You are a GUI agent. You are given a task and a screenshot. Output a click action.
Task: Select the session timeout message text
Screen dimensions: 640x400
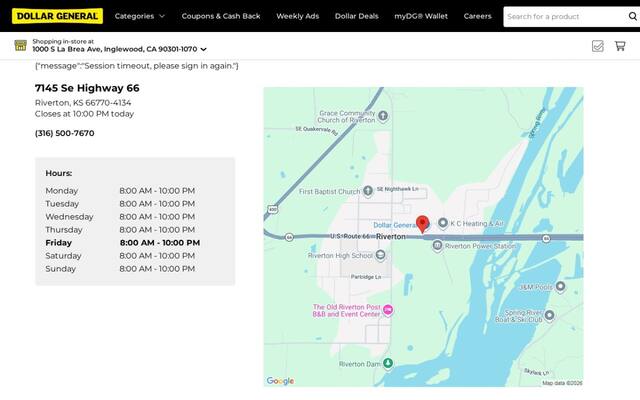click(137, 66)
